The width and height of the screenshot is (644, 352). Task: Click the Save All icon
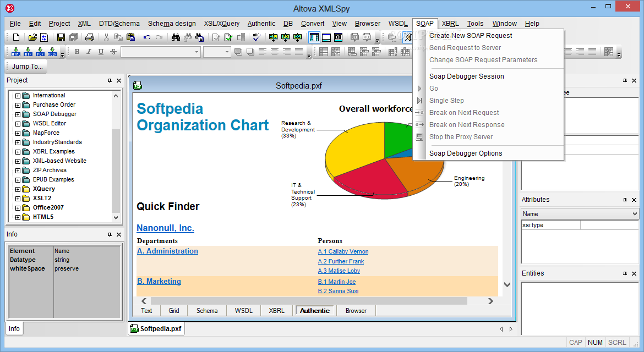pyautogui.click(x=74, y=37)
